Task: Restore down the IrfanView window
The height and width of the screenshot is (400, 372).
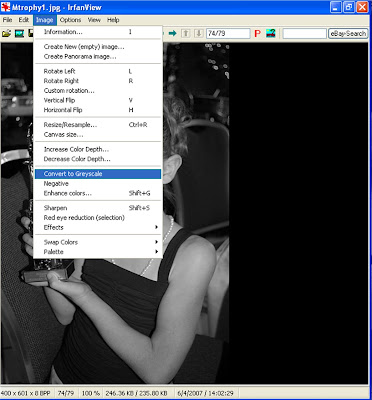Action: click(x=349, y=7)
